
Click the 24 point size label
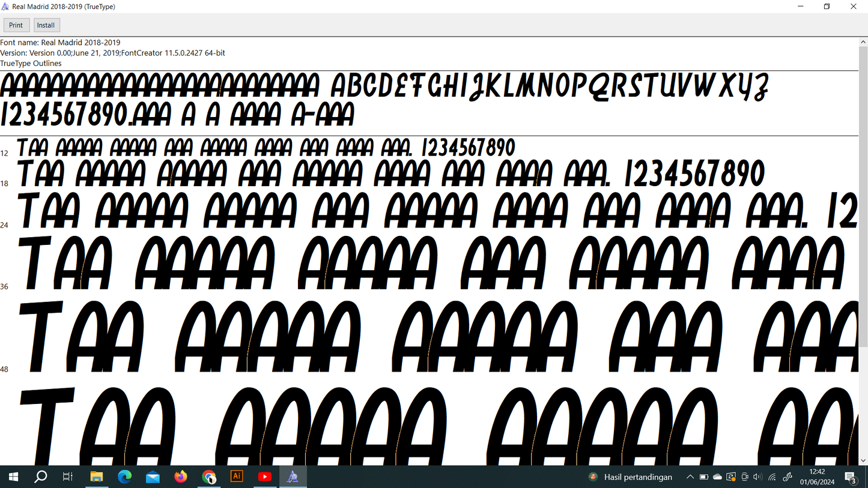(x=4, y=225)
